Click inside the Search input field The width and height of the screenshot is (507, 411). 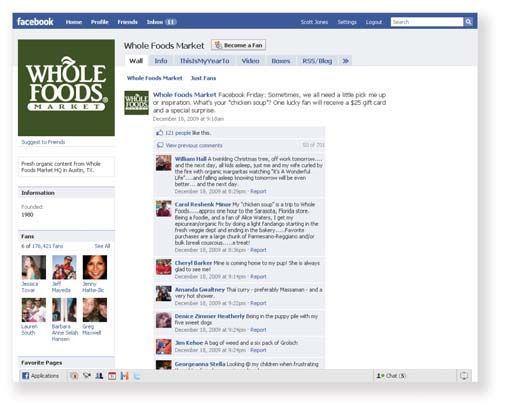pos(427,22)
